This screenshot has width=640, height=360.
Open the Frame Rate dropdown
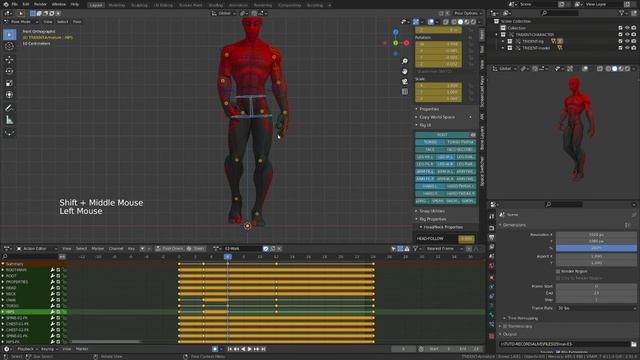596,308
